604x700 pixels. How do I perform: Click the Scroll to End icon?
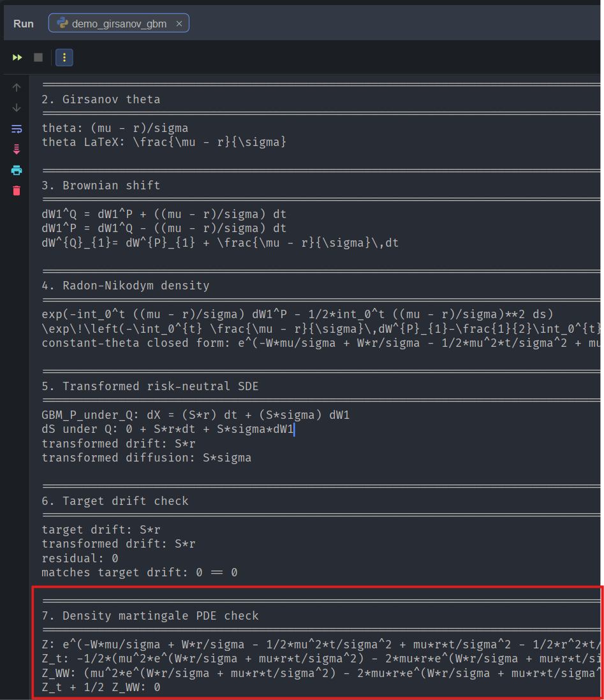click(17, 149)
